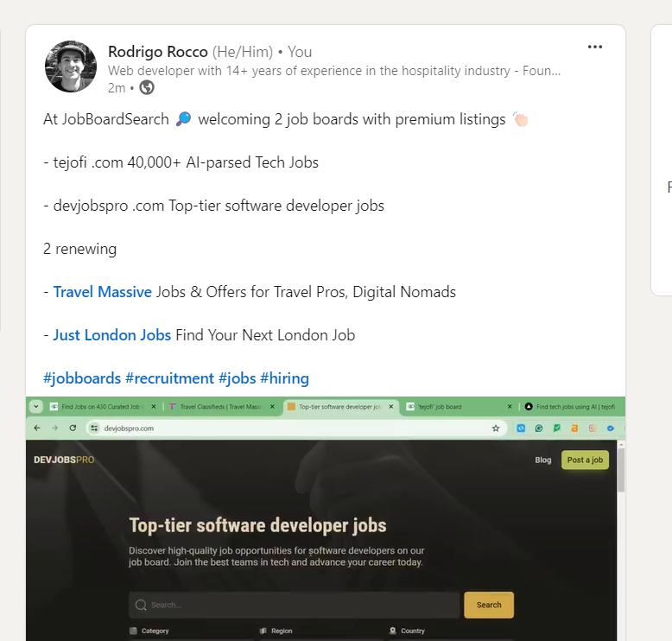Close the Travel Classifieds tab
This screenshot has width=672, height=641.
272,407
